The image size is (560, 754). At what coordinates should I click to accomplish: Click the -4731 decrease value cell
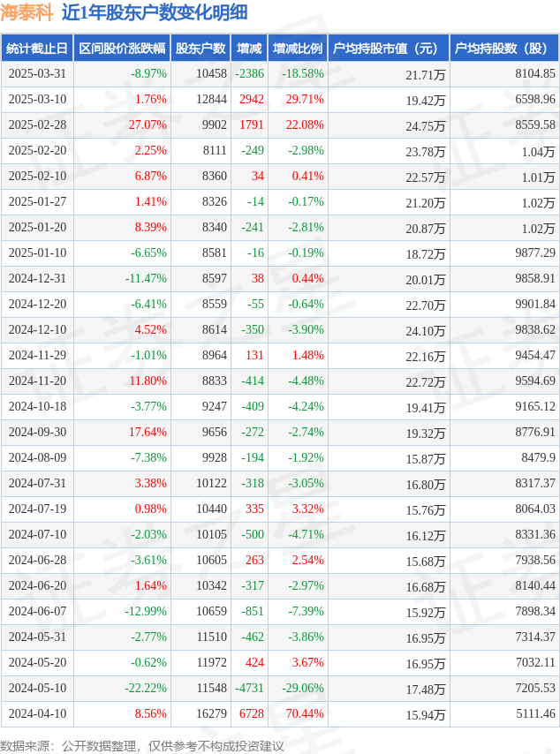tap(249, 688)
